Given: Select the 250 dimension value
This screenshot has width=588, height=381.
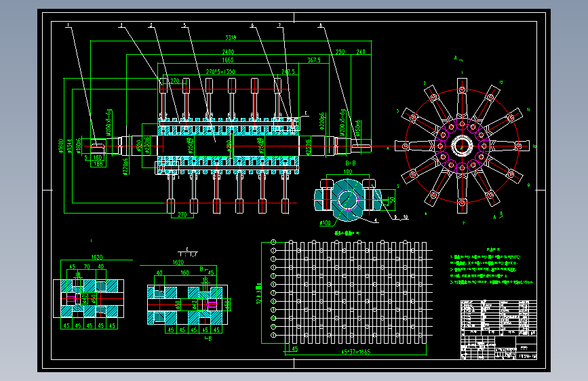Looking at the screenshot, I should [340, 52].
